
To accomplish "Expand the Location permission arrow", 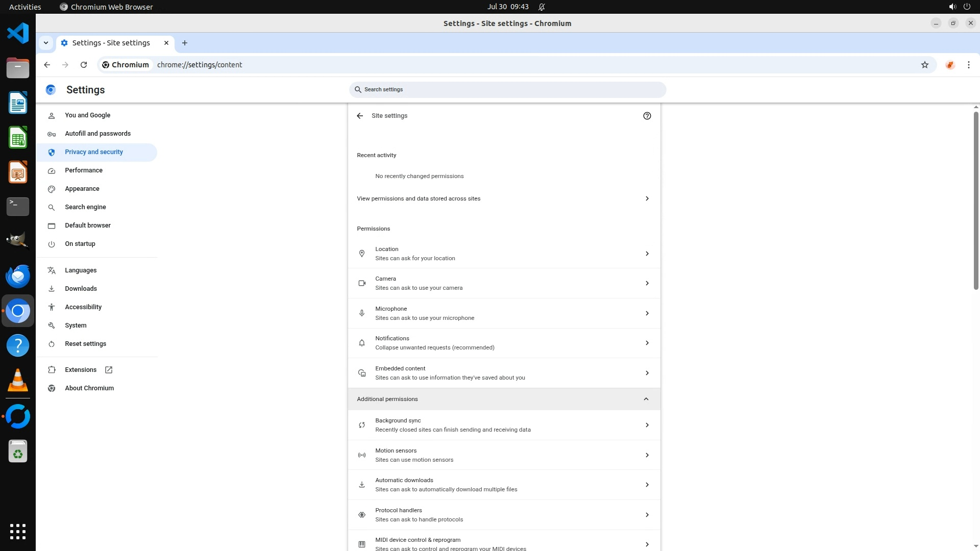I will point(647,254).
